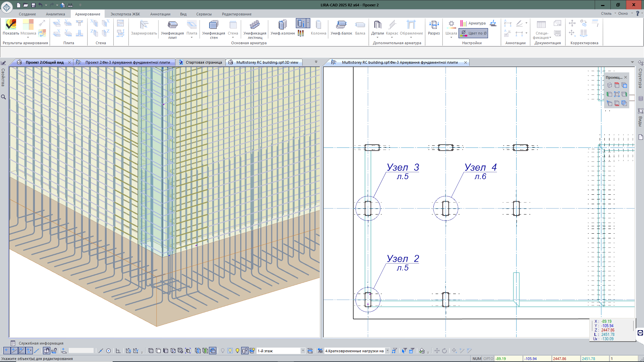Image resolution: width=644 pixels, height=362 pixels.
Task: Open Стартовая страница document tab
Action: coord(204,62)
